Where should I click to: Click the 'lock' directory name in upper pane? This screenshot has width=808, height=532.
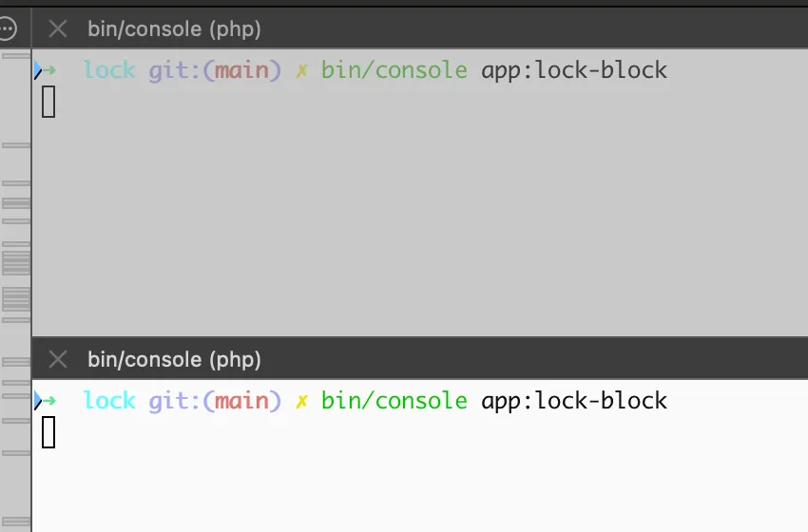pyautogui.click(x=109, y=70)
